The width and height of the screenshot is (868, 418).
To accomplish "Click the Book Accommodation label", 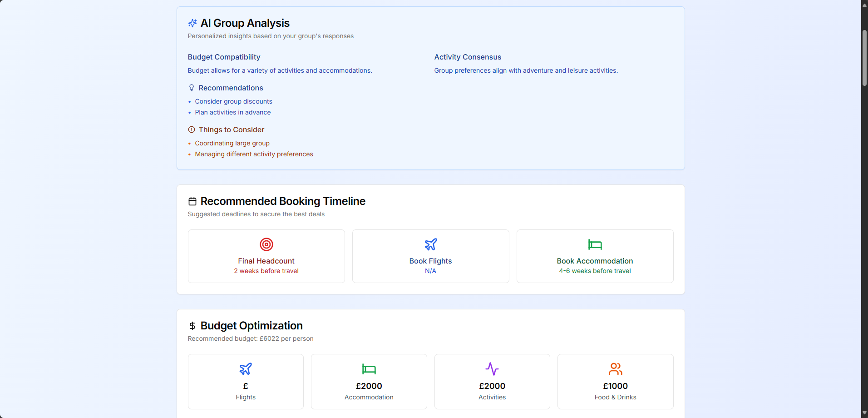I will tap(595, 261).
